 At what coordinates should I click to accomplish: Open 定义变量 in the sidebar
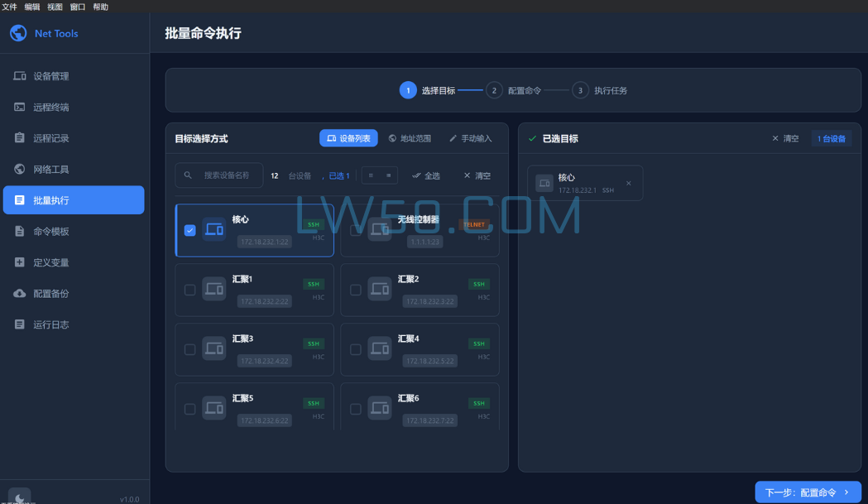tap(73, 262)
